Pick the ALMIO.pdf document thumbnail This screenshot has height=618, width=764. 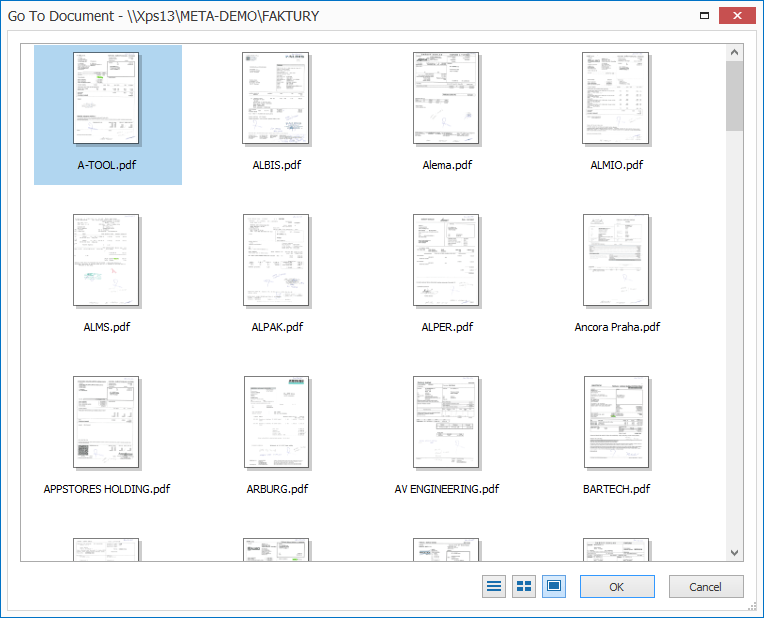click(616, 98)
